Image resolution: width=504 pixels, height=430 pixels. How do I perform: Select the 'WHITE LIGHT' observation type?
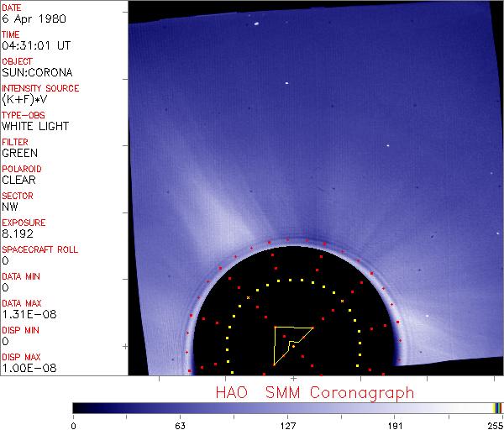coord(34,126)
